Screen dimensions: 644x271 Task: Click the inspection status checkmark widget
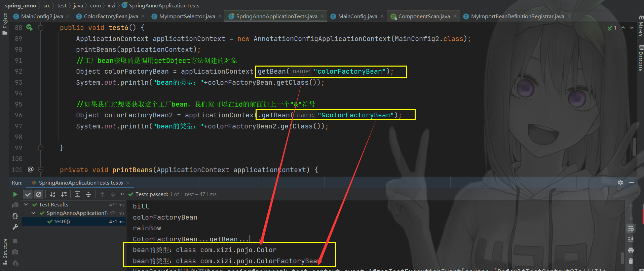pyautogui.click(x=612, y=28)
